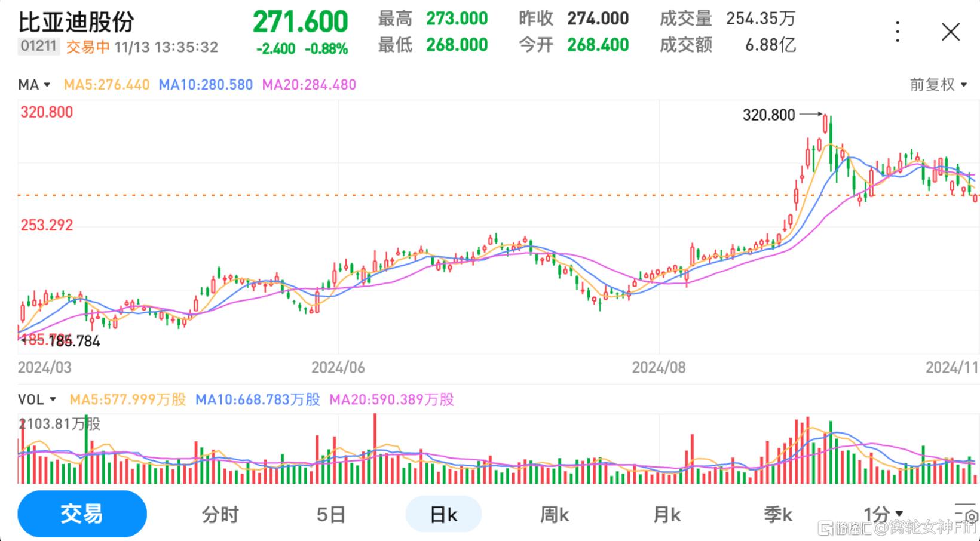Click the 2024/11 date axis label
The image size is (980, 541).
click(x=952, y=367)
